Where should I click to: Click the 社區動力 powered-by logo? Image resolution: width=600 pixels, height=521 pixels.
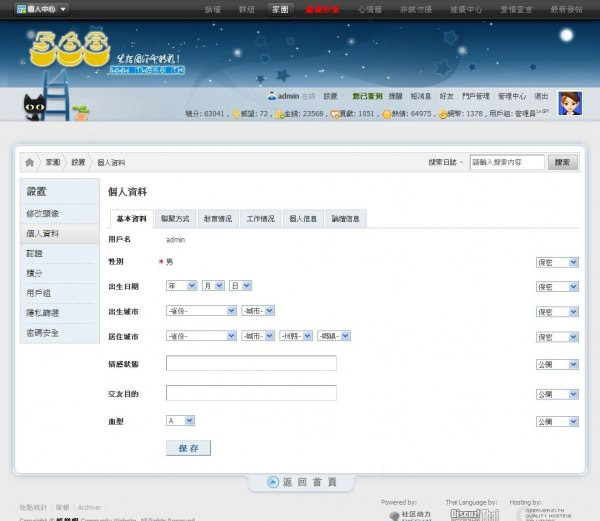(410, 515)
